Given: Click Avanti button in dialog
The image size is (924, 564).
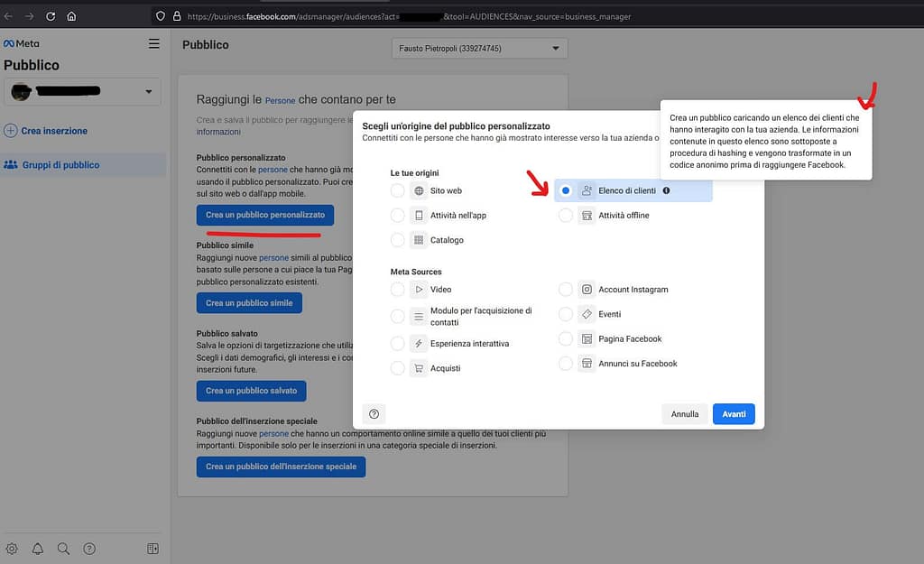Looking at the screenshot, I should 734,413.
